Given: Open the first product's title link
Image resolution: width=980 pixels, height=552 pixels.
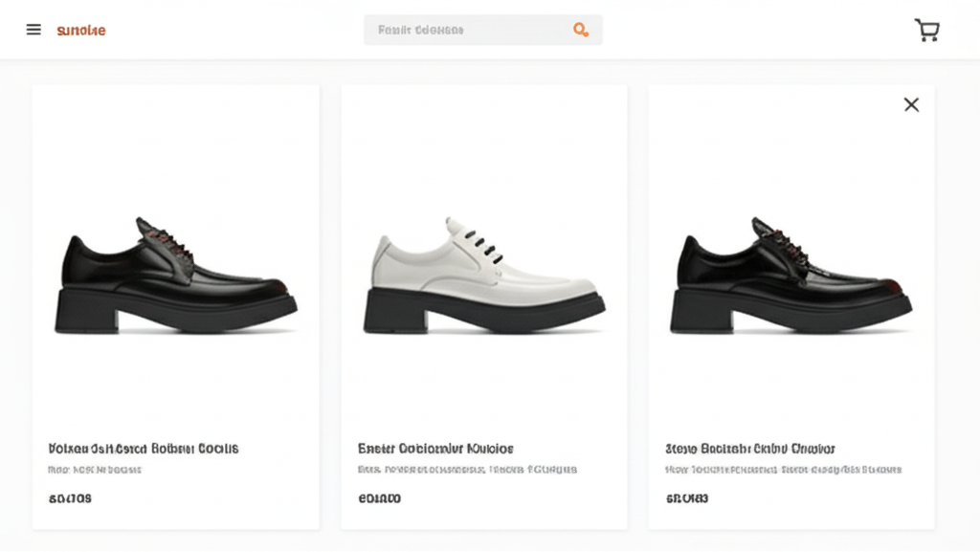Looking at the screenshot, I should click(x=144, y=448).
